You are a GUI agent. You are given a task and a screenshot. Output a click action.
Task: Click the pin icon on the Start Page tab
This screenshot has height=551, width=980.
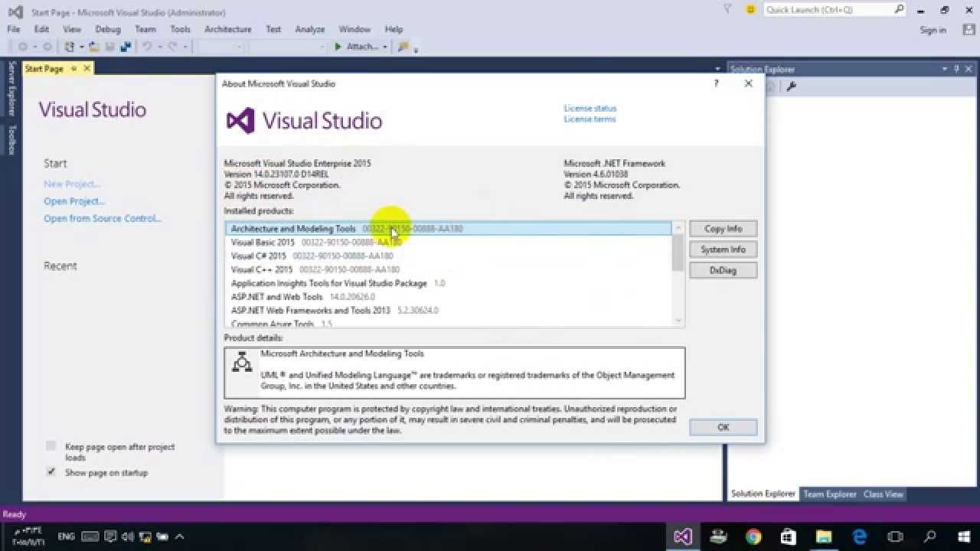[x=73, y=69]
